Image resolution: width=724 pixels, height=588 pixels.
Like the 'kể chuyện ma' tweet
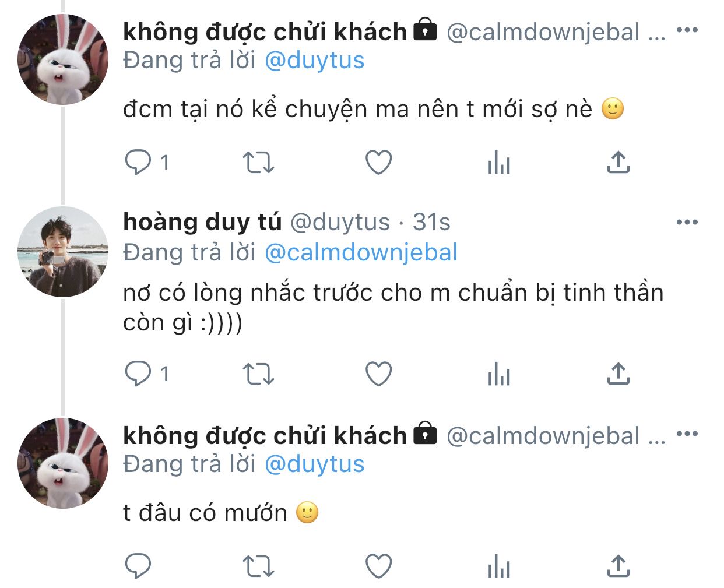pyautogui.click(x=378, y=163)
